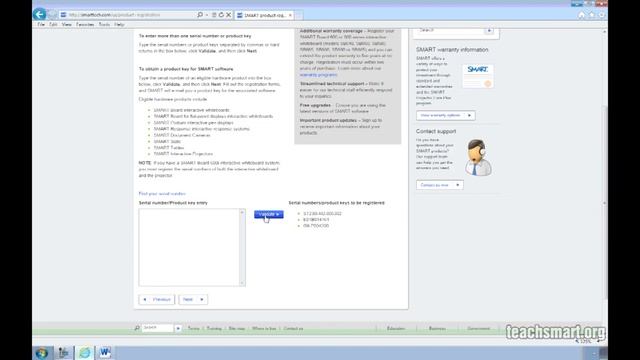Click the entry box scroll up arrow

[242, 212]
